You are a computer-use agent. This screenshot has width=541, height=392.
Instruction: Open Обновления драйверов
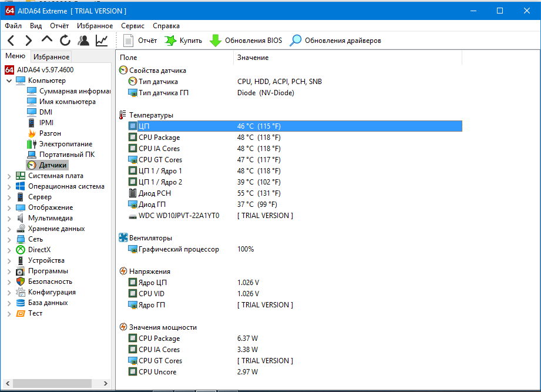click(x=335, y=41)
